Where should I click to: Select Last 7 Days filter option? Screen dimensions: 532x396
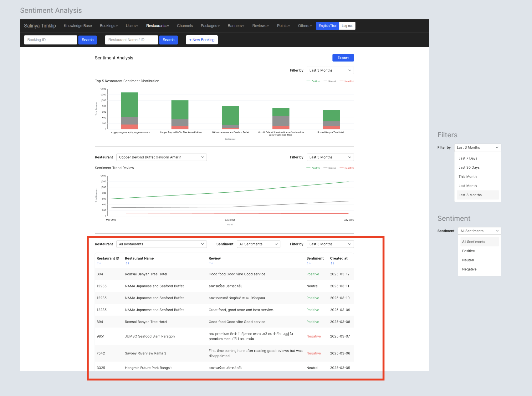click(468, 158)
